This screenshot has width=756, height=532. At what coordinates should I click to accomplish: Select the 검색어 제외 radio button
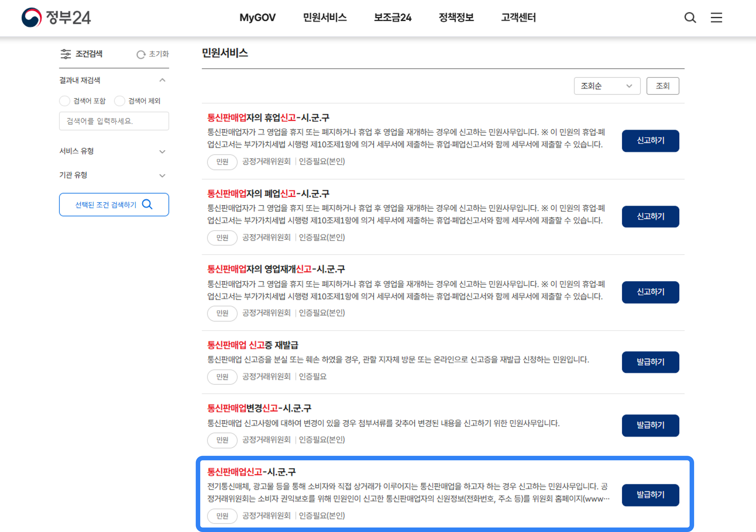pos(120,101)
